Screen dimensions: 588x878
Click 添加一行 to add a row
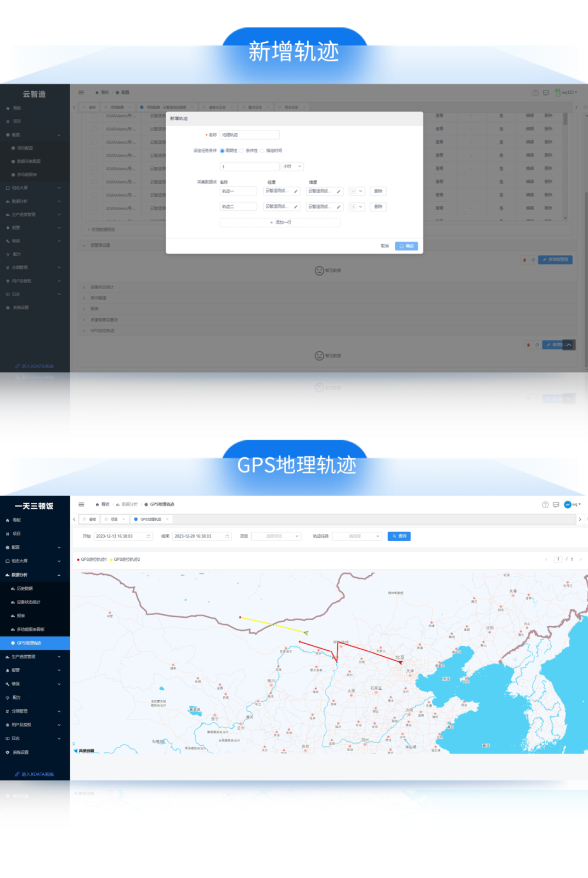tap(280, 222)
